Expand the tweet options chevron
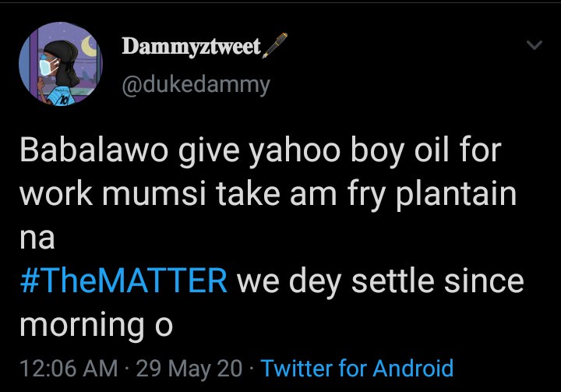 534,47
